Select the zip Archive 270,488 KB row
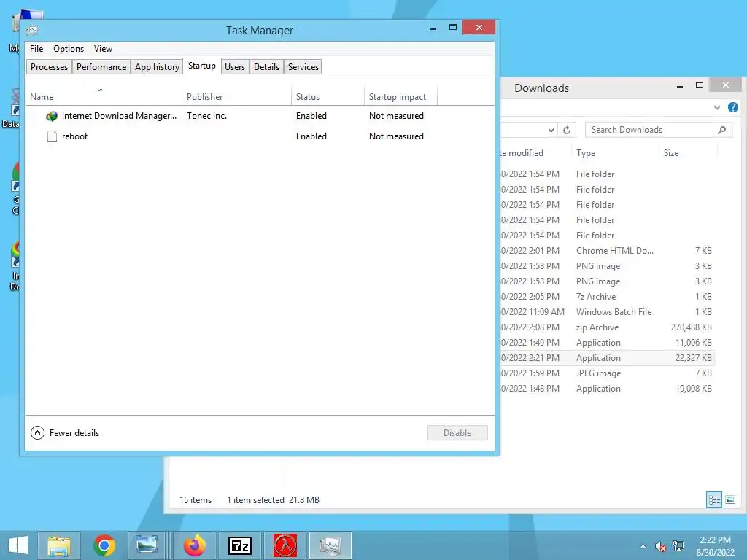 [x=608, y=327]
